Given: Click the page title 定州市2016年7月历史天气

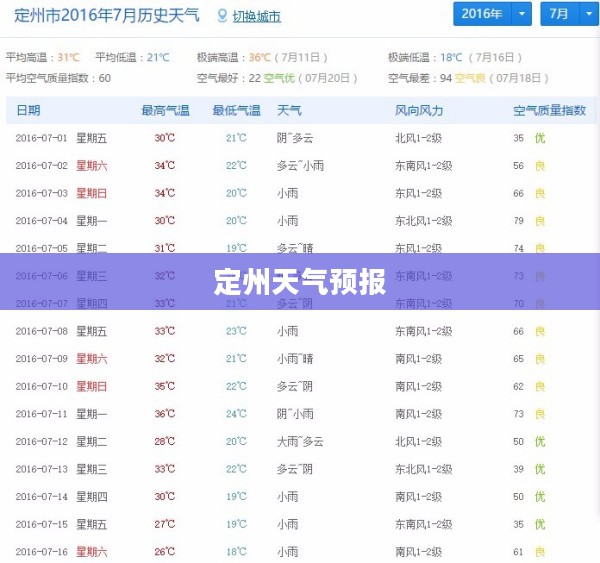Looking at the screenshot, I should tap(107, 15).
